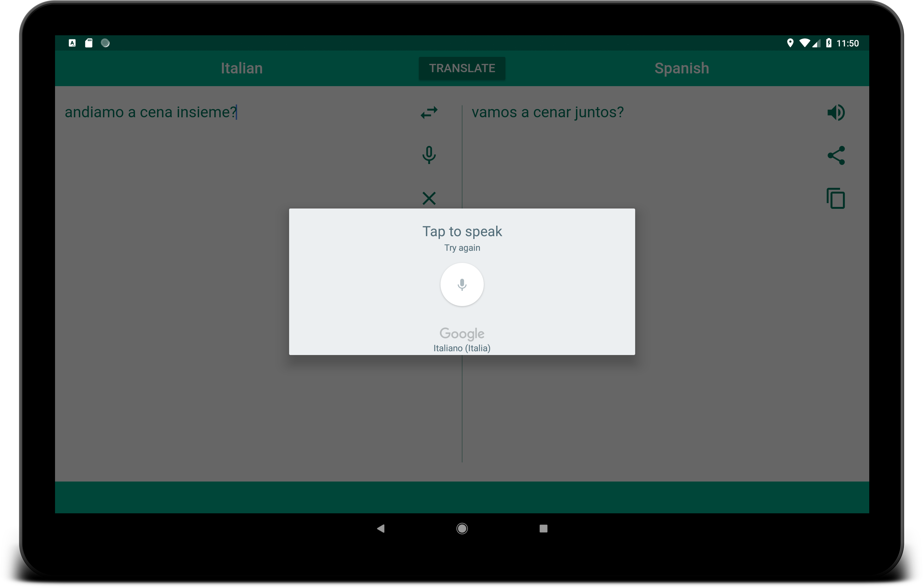Tap the share translation icon

[836, 155]
